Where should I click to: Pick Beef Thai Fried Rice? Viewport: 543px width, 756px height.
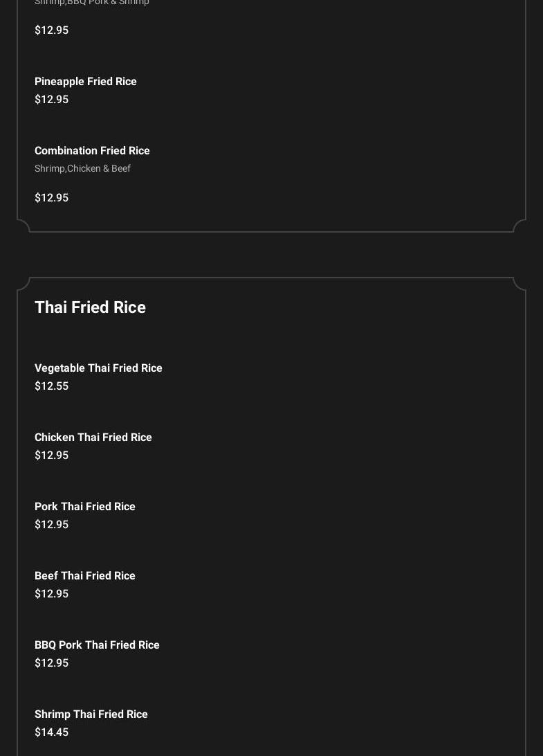pos(85,576)
